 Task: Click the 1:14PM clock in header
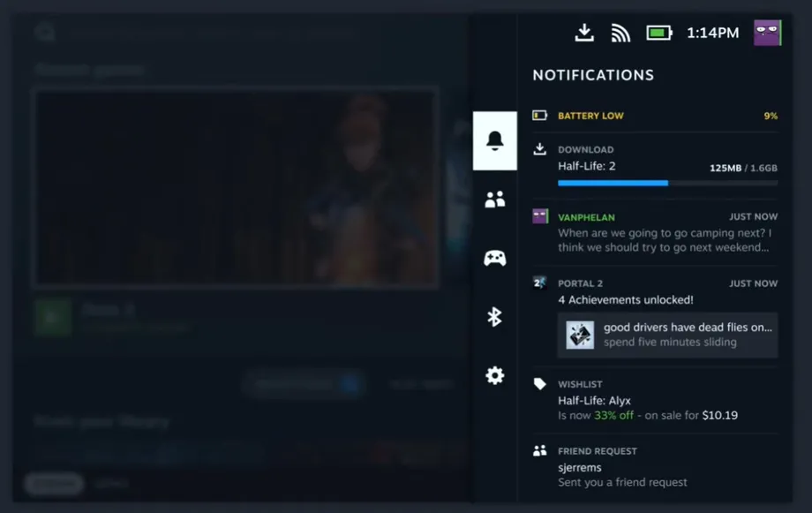(x=712, y=33)
